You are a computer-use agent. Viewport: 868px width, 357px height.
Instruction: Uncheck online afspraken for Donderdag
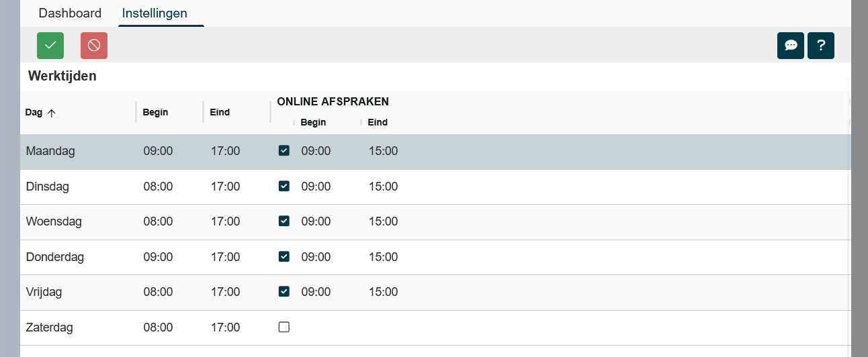tap(284, 256)
